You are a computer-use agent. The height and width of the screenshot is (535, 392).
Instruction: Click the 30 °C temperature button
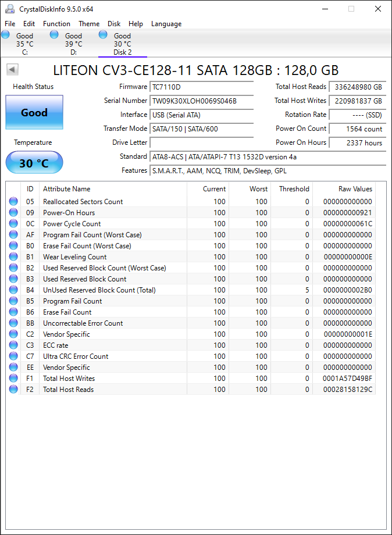coord(34,163)
